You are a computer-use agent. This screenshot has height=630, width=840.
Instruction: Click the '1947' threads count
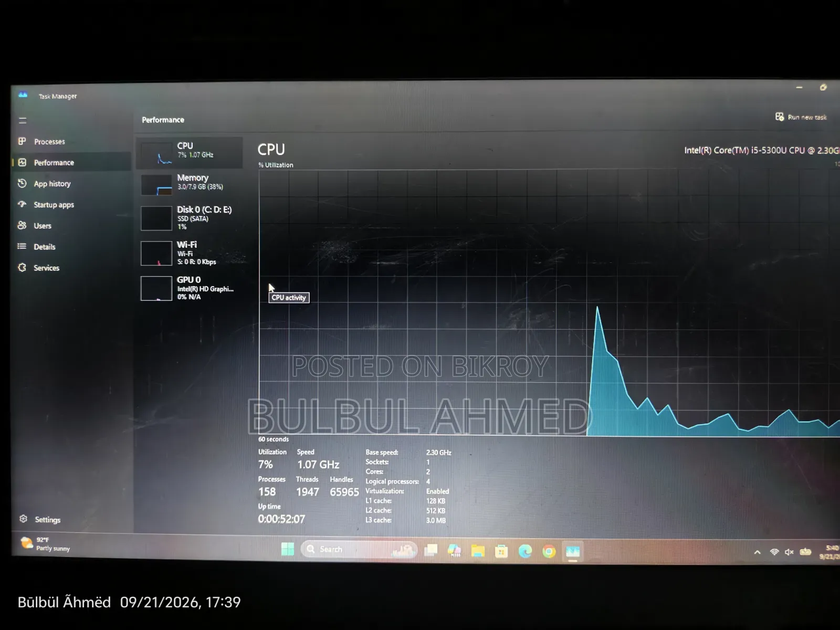click(x=308, y=492)
